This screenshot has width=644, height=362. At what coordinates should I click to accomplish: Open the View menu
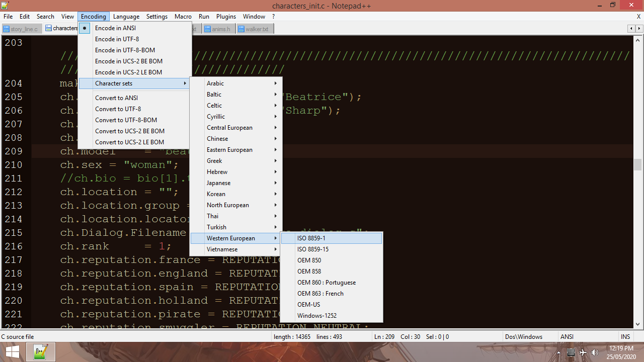(x=68, y=17)
